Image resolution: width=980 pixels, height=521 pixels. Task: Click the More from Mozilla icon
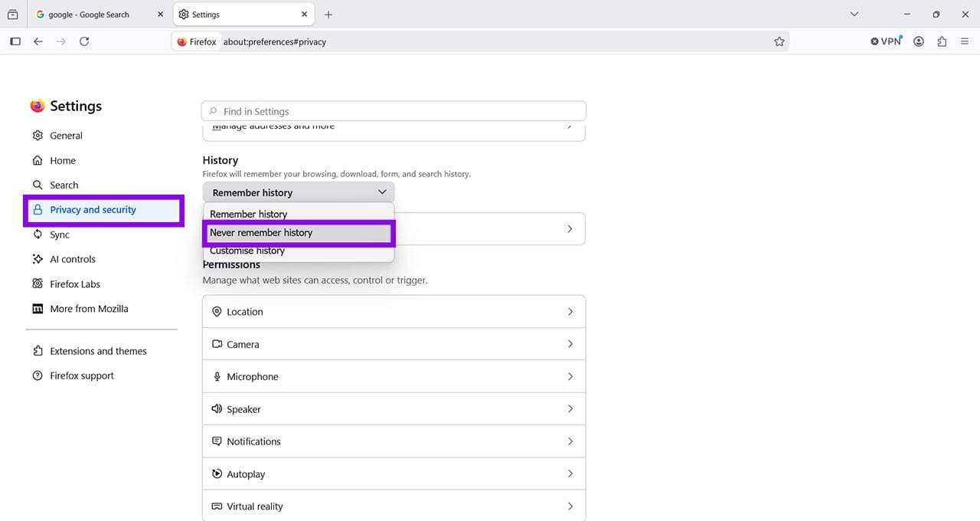(x=38, y=309)
